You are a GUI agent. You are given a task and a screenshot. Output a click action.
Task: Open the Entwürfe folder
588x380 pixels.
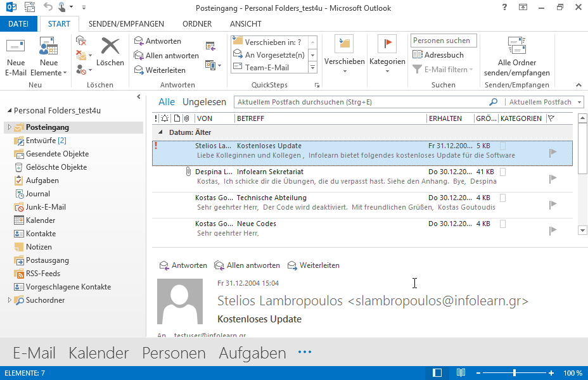(41, 141)
